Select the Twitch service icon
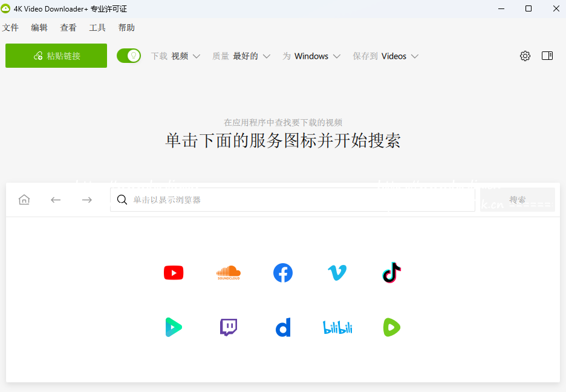Screen dimensions: 566x392 [x=228, y=327]
